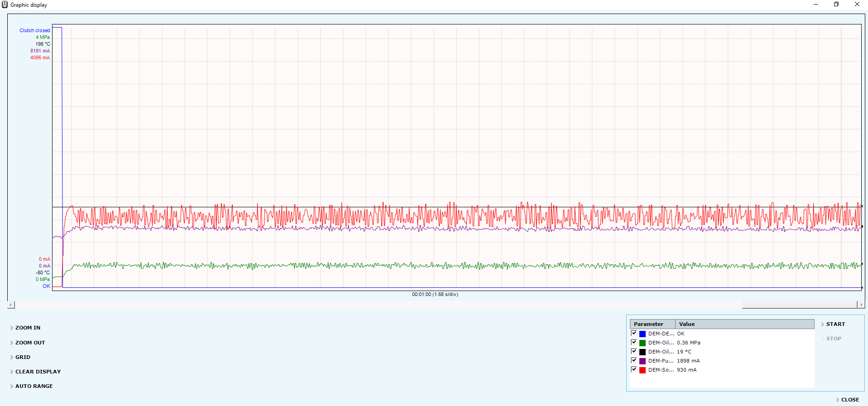Toggle the GRID display option
The image size is (868, 406).
pos(23,357)
